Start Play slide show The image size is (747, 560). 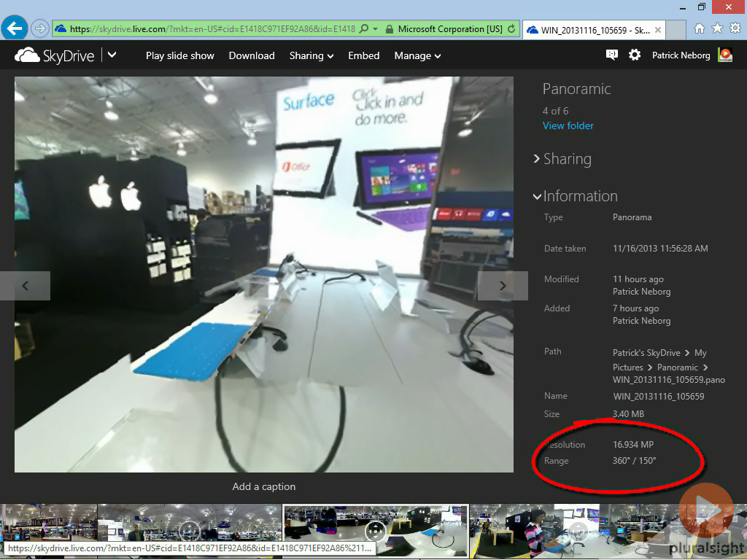[180, 55]
